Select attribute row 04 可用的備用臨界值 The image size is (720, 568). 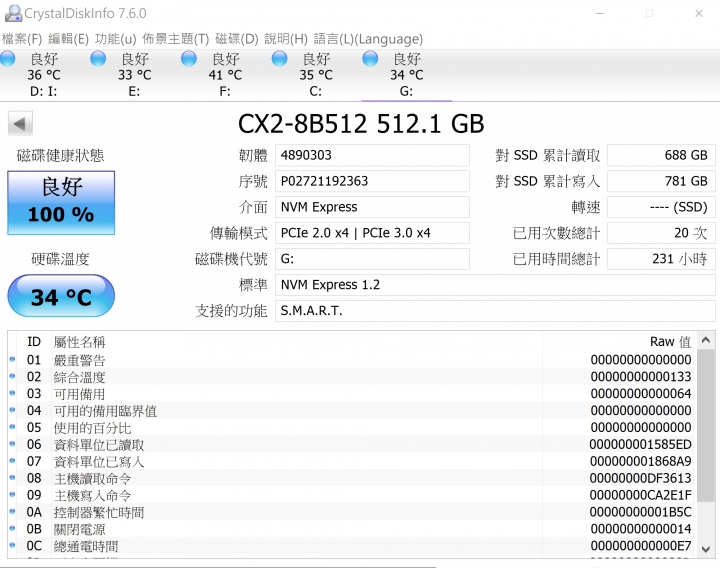coord(352,411)
